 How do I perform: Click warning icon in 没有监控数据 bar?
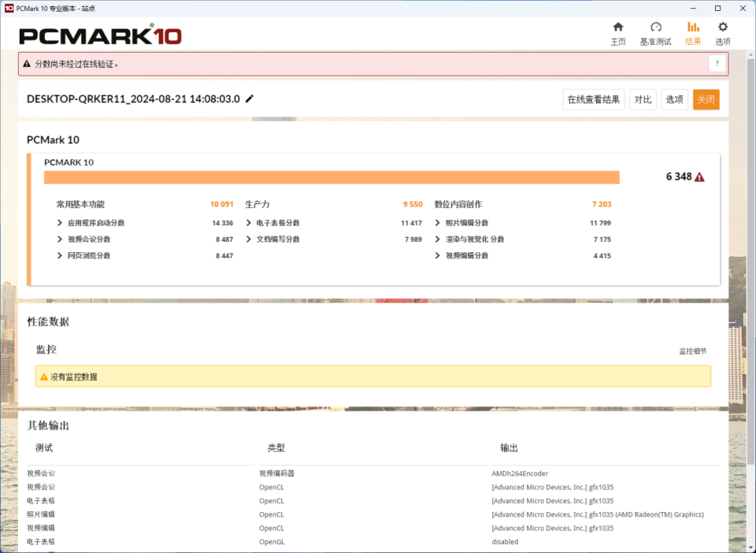click(44, 377)
